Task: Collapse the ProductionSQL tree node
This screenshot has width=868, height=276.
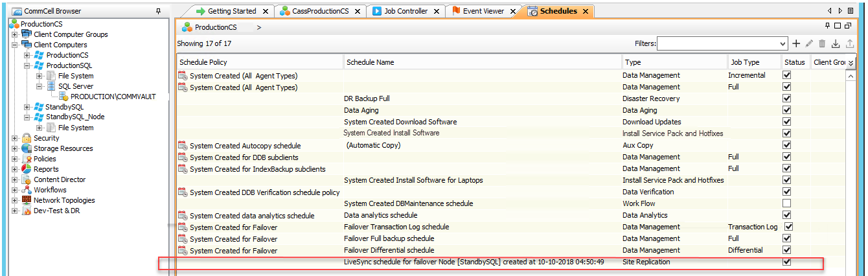Action: point(27,65)
